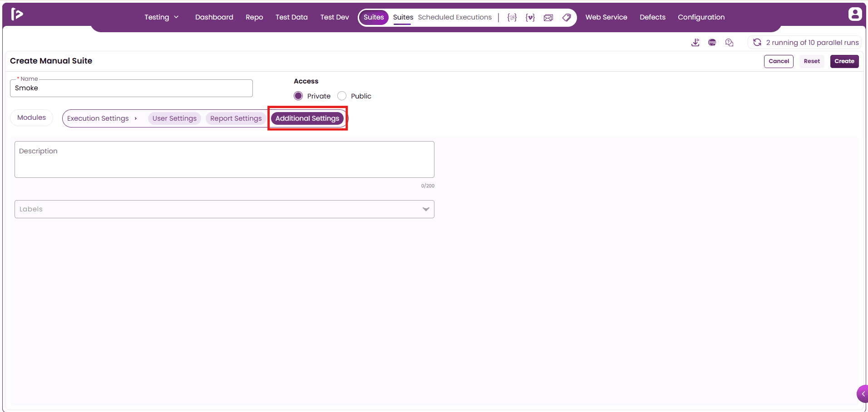Switch to the User Settings tab
868x412 pixels.
[174, 118]
